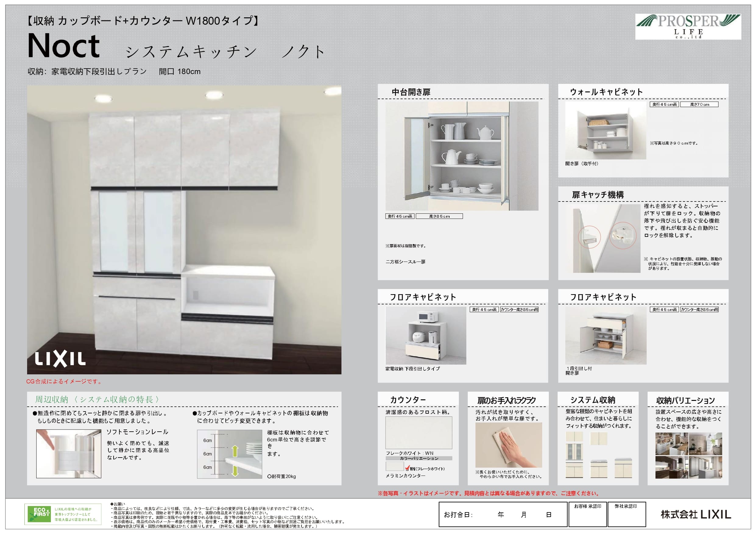The image size is (756, 535).
Task: Toggle the red WN(フレークホワイト) checkmark
Action: [x=407, y=468]
